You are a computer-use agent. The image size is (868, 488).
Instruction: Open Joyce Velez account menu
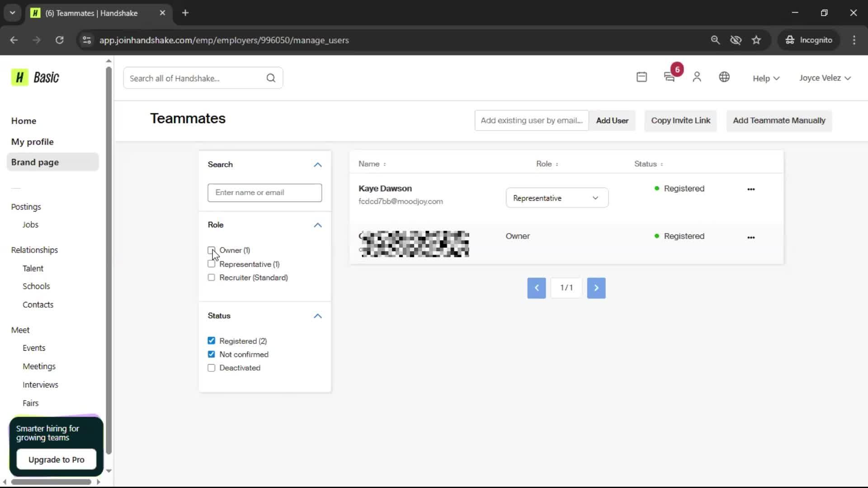[825, 78]
